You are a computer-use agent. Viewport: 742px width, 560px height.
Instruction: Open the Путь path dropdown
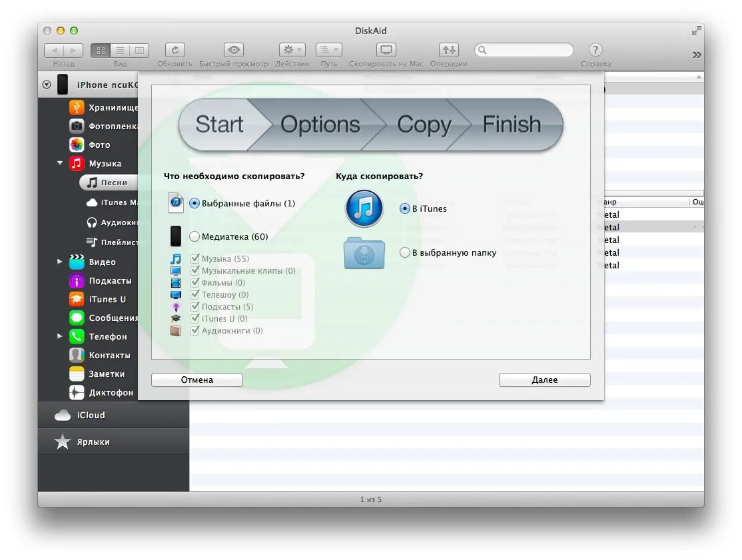(x=329, y=50)
